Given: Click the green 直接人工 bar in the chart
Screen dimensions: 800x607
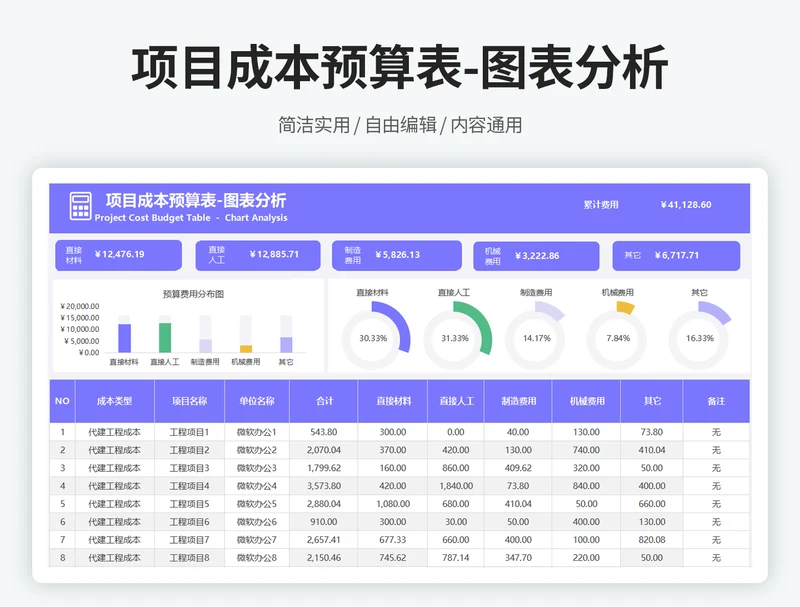Looking at the screenshot, I should click(x=165, y=337).
